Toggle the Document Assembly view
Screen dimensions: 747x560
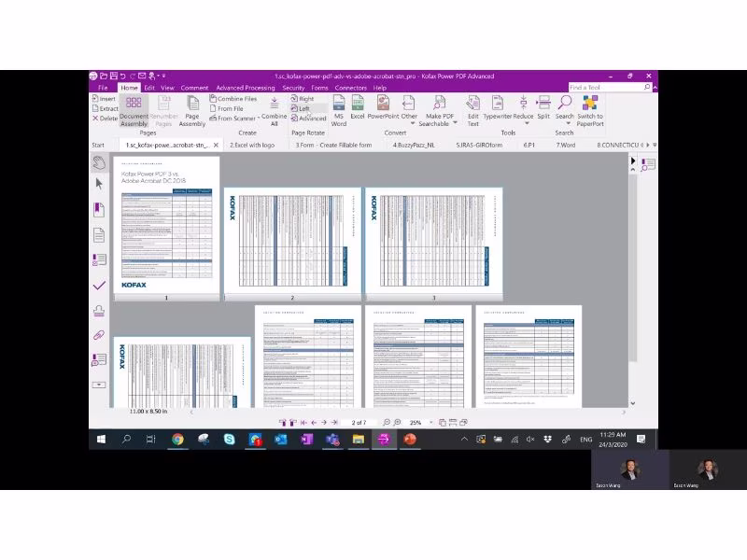[134, 111]
